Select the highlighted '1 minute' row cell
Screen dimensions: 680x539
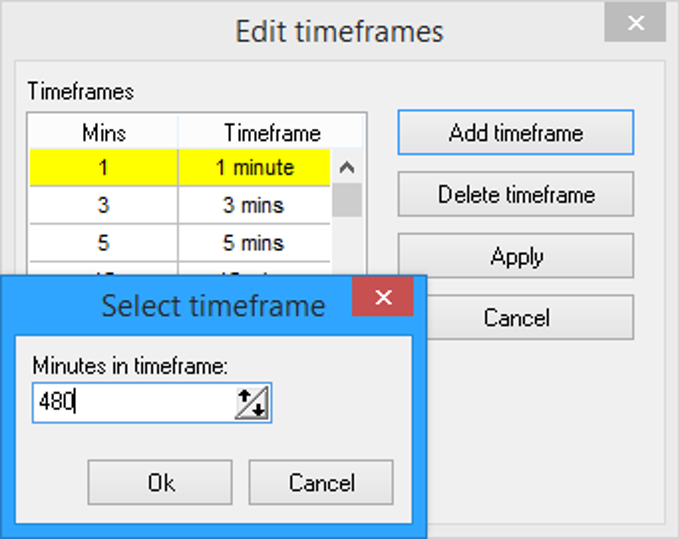click(255, 168)
